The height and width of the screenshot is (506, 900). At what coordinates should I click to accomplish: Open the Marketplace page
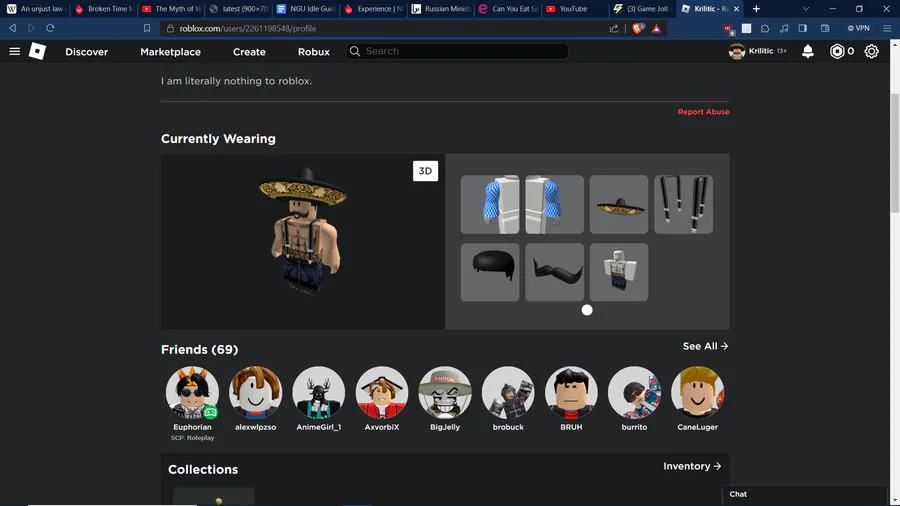(170, 52)
